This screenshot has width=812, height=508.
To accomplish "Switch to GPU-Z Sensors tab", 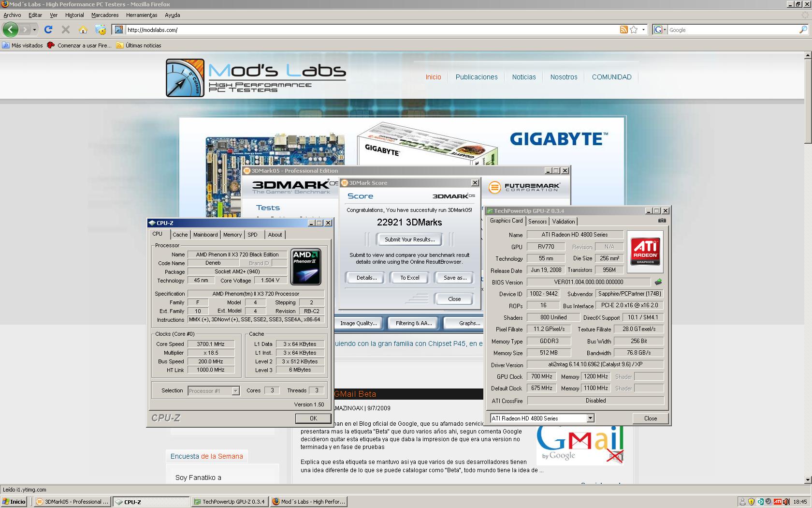I will [x=537, y=222].
